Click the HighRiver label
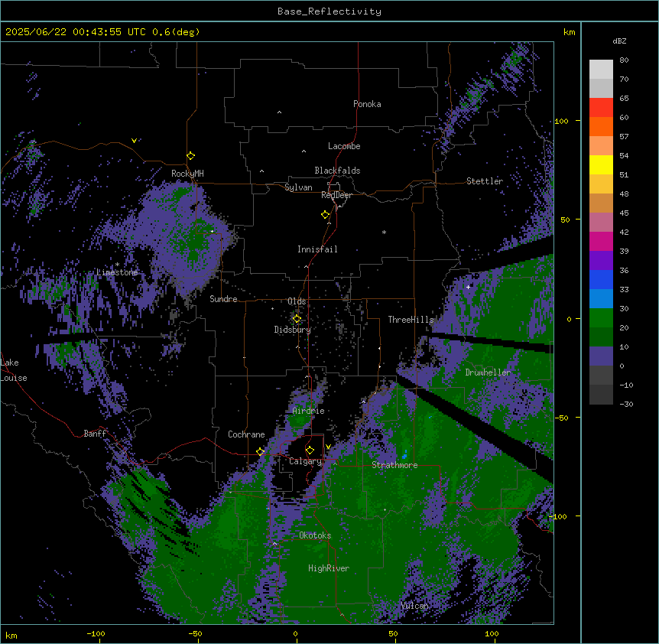 [x=329, y=568]
